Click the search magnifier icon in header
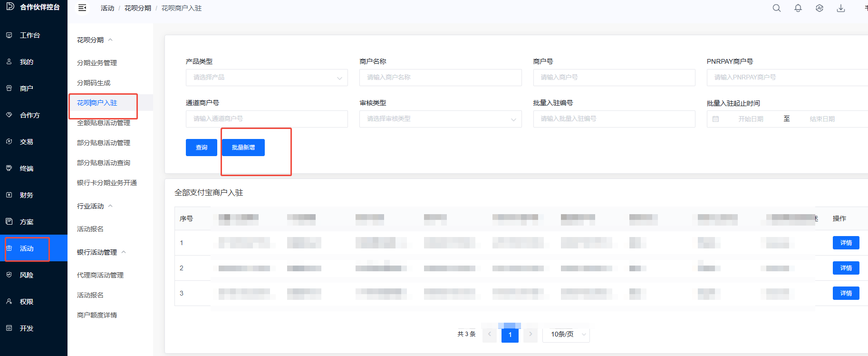 [777, 8]
